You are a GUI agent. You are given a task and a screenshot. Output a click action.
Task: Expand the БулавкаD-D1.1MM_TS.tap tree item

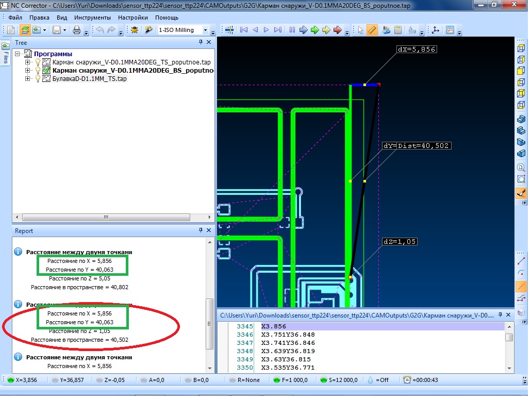pos(27,79)
